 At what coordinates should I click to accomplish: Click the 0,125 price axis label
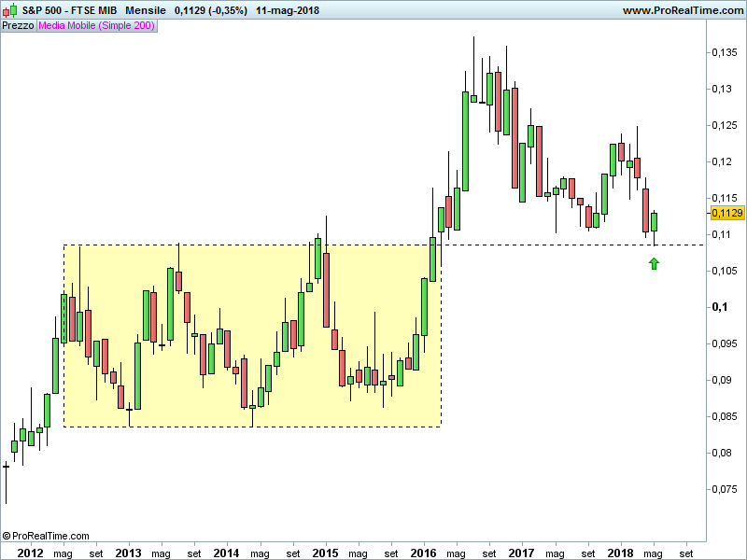tap(725, 125)
